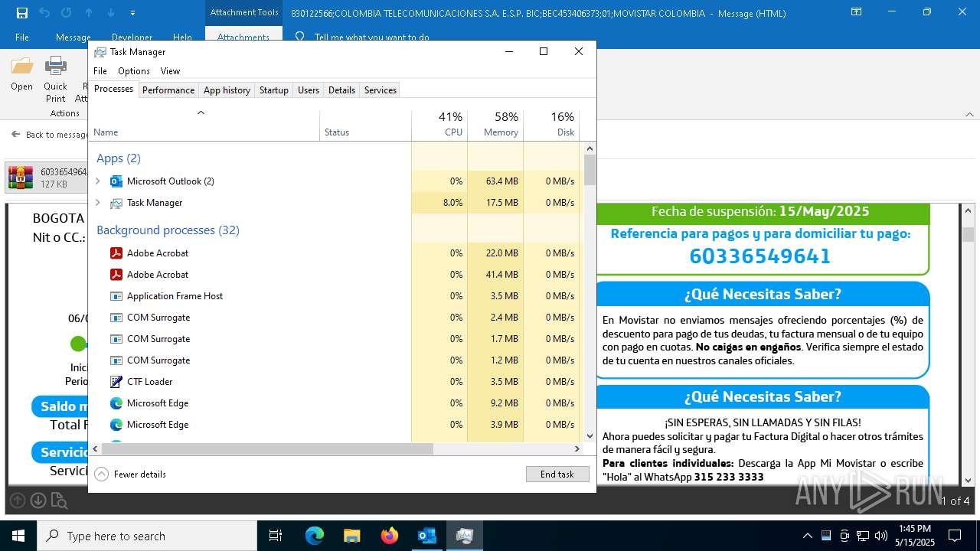Click the Open attachment folder icon
The height and width of the screenshot is (551, 980).
click(22, 66)
